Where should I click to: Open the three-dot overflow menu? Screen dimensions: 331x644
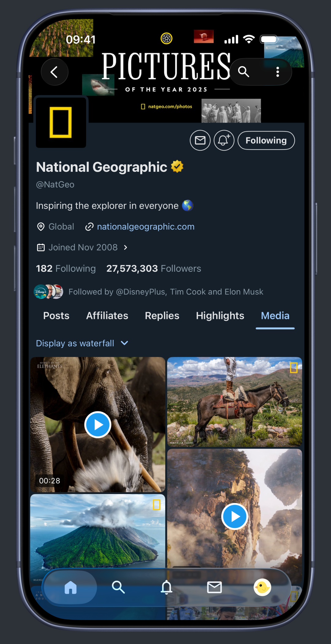pos(277,72)
